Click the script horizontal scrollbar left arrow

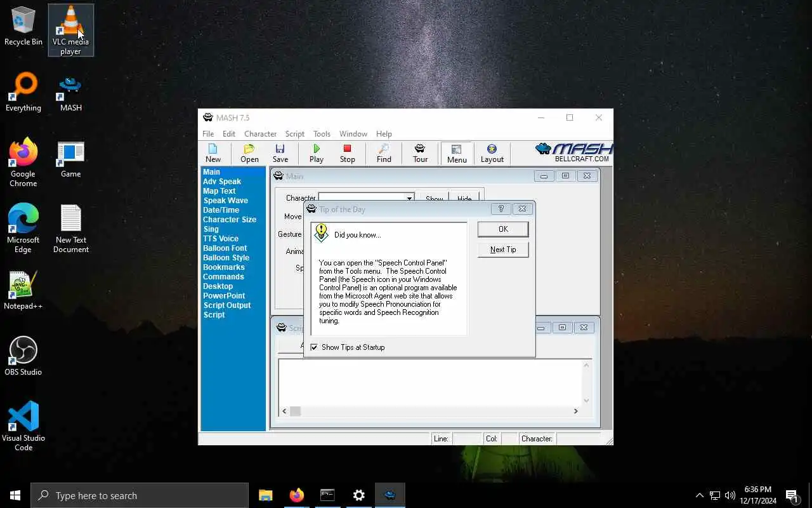tap(284, 411)
